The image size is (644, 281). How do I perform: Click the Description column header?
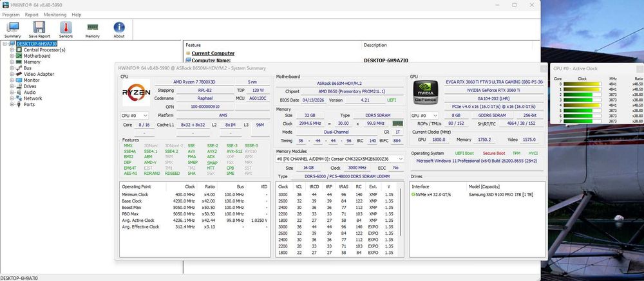(375, 45)
